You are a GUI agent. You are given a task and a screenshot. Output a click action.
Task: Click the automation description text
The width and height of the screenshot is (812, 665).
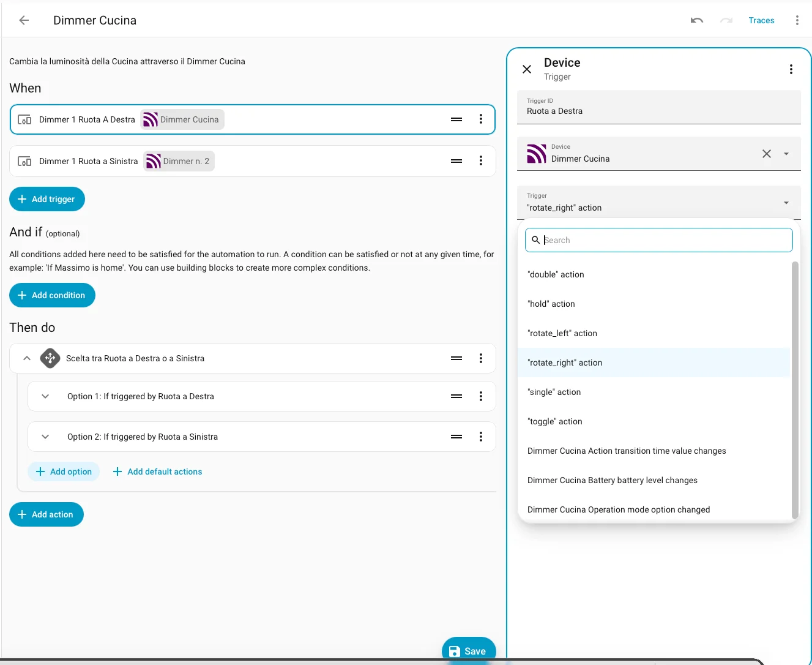tap(127, 61)
